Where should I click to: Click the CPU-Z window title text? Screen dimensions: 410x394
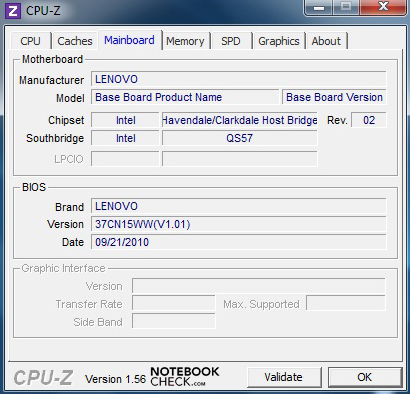click(43, 11)
